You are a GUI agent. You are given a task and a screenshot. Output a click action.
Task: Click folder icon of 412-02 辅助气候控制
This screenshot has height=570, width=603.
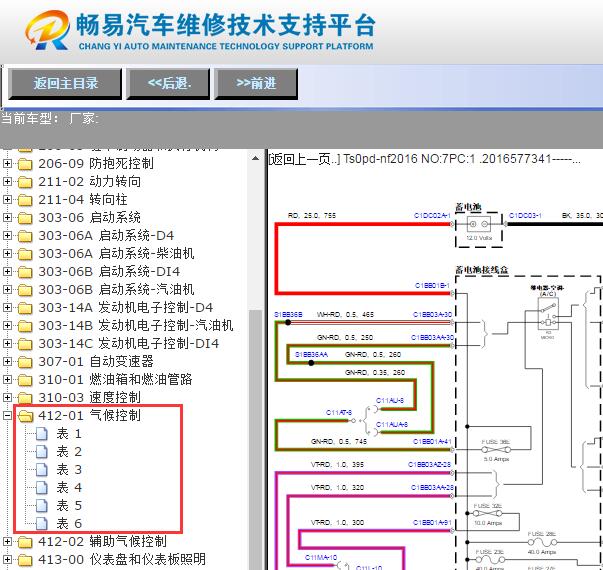pyautogui.click(x=25, y=542)
